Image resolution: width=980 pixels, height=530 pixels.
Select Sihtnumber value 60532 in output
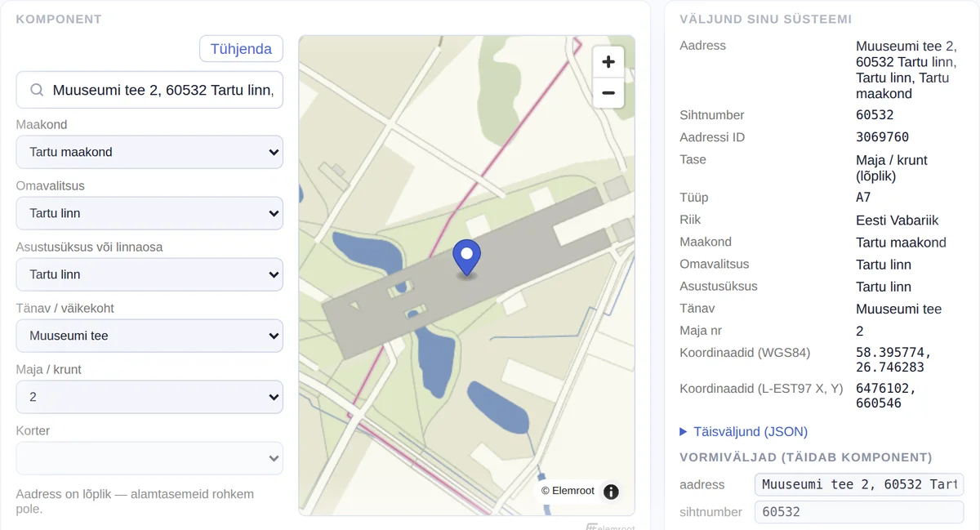875,115
